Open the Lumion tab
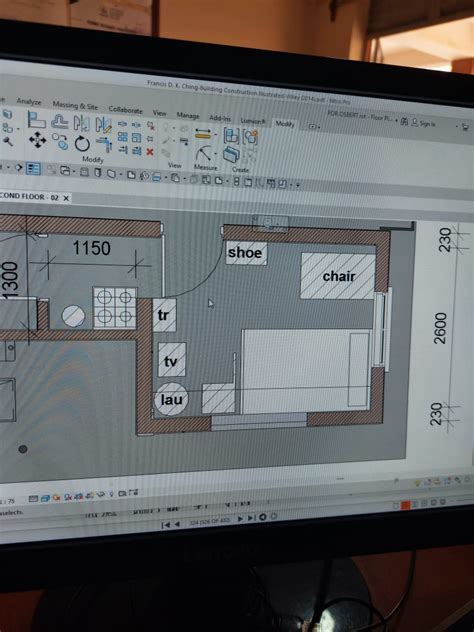This screenshot has height=632, width=474. tap(253, 121)
